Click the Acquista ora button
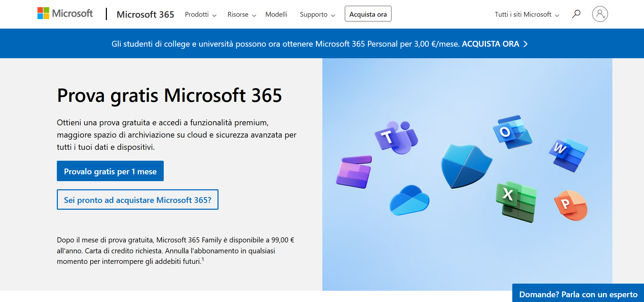 pyautogui.click(x=368, y=14)
